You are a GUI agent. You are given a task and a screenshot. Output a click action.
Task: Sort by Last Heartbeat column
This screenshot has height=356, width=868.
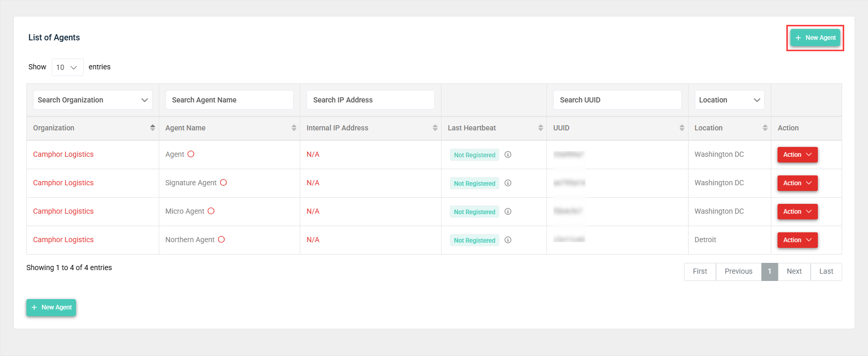[540, 128]
